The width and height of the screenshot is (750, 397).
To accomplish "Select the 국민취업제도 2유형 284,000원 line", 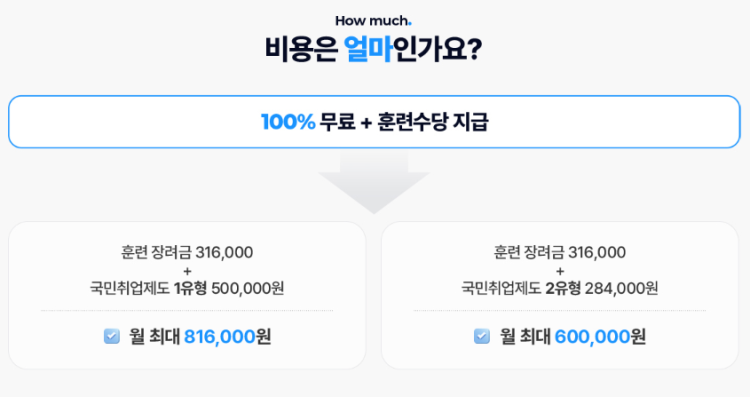I will (560, 288).
